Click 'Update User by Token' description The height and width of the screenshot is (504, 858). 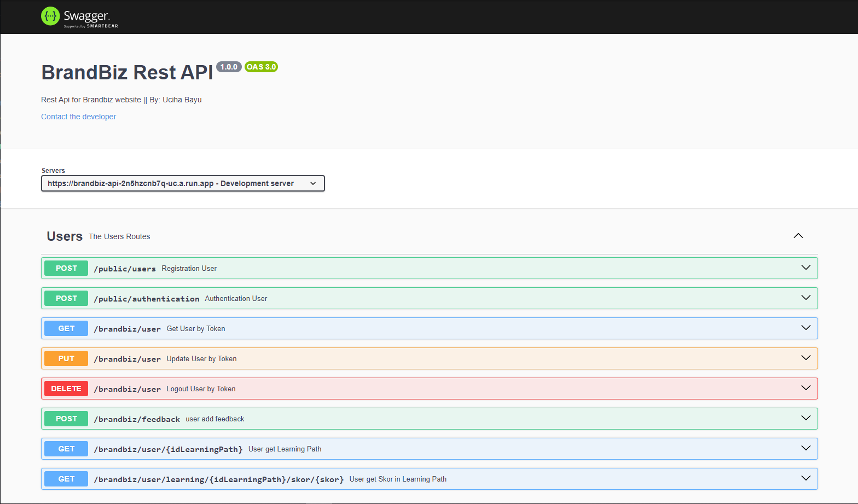(201, 358)
